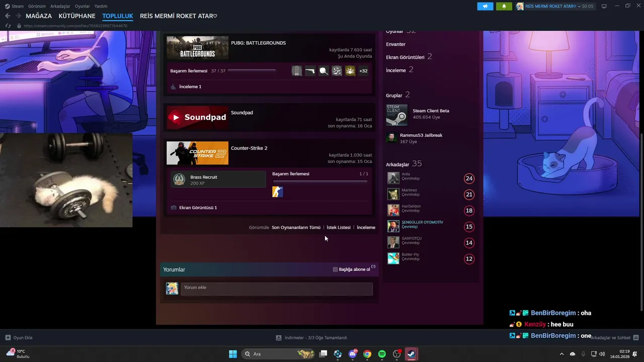
Task: Open the green notifications bell
Action: [x=504, y=6]
